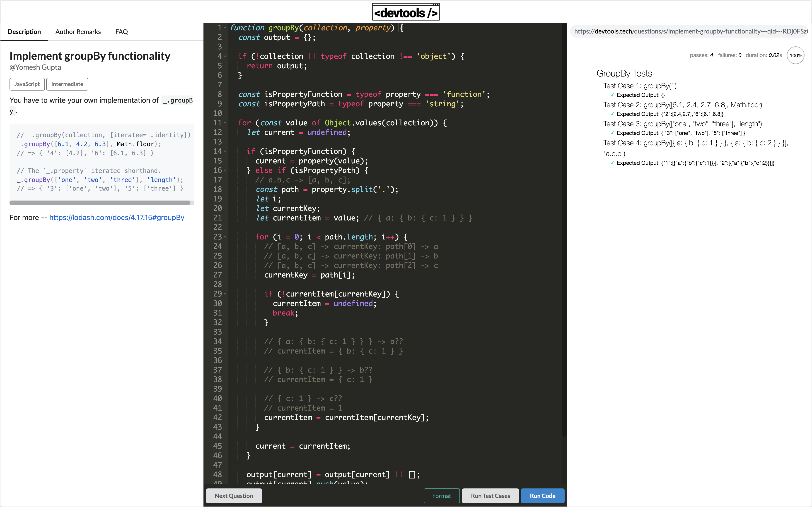The width and height of the screenshot is (812, 507).
Task: Open the lodash groupBy documentation link
Action: (116, 217)
